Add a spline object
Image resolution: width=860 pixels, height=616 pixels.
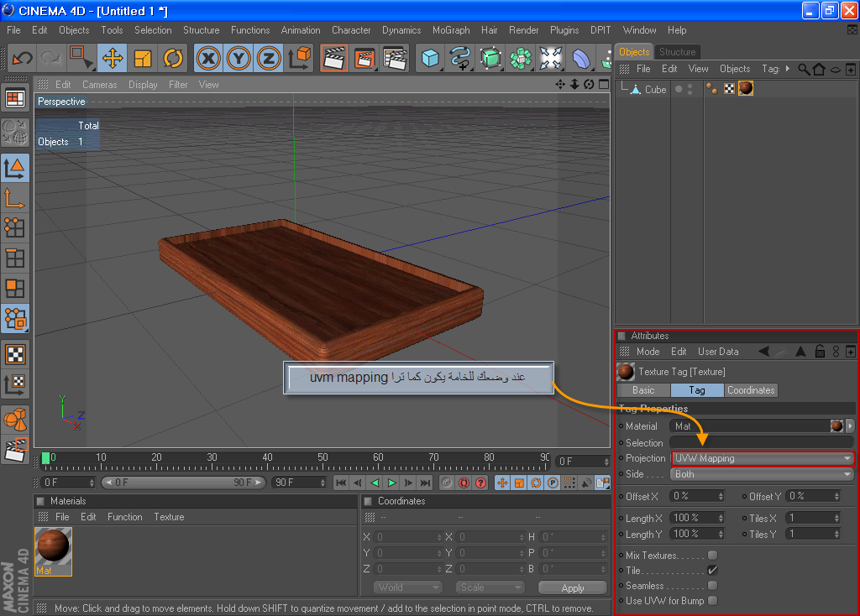(460, 58)
